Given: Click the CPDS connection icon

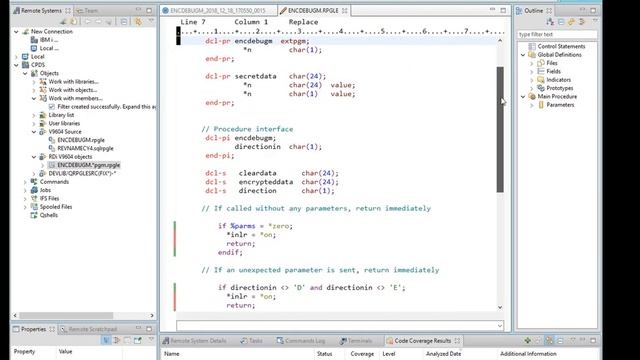Looking at the screenshot, I should (x=26, y=65).
